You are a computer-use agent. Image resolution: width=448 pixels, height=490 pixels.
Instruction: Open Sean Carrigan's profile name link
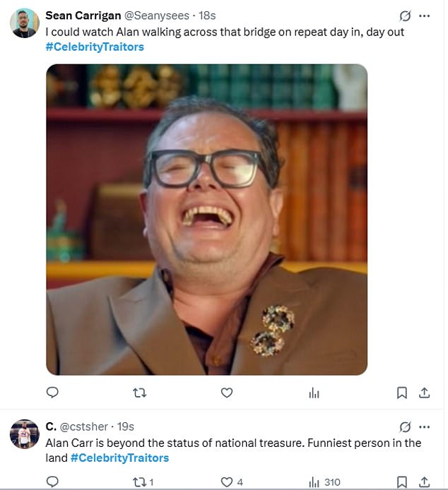click(83, 16)
